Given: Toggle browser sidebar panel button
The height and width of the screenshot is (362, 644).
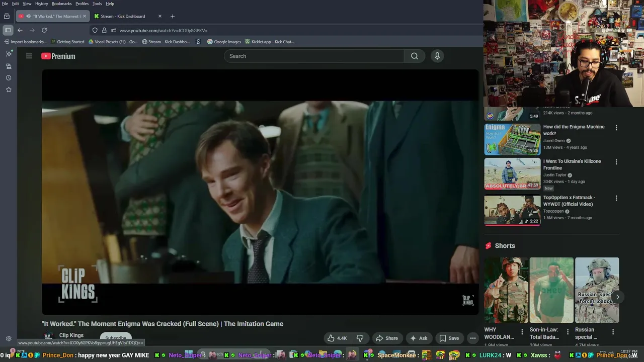Looking at the screenshot, I should point(8,30).
